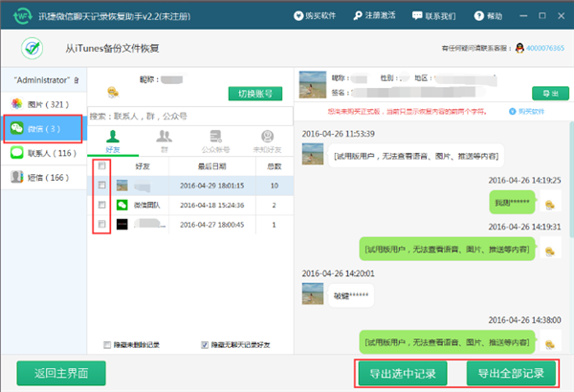
Task: Click the contact search input field
Action: [x=190, y=116]
